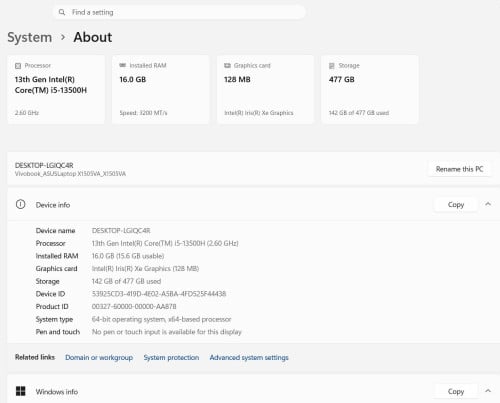Select 142 GB of 477 GB used in Device info

pyautogui.click(x=126, y=281)
